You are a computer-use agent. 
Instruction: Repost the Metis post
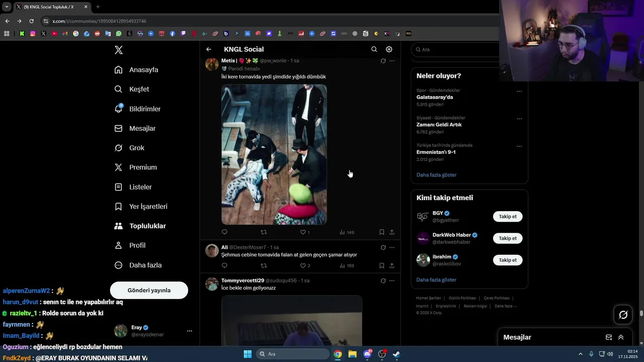(264, 232)
